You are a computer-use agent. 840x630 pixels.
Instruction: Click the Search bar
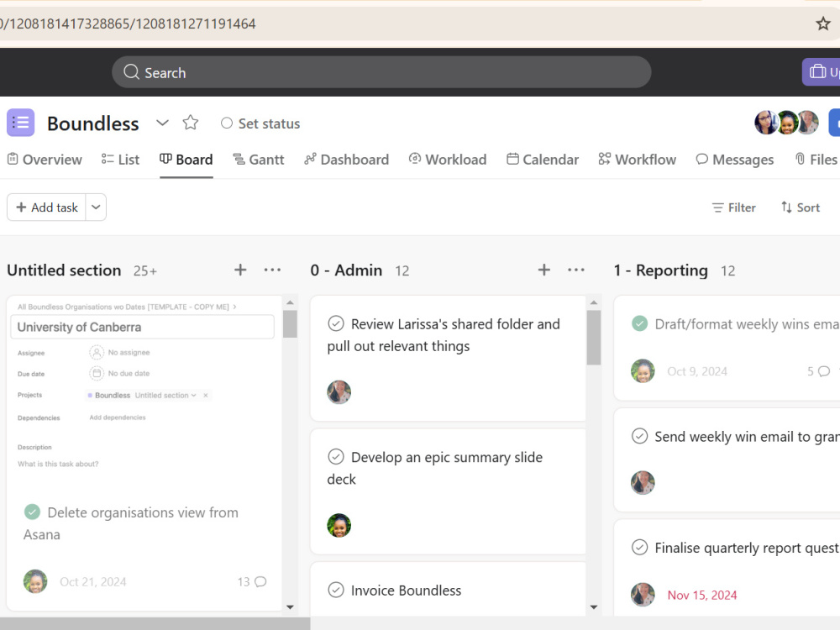(381, 72)
